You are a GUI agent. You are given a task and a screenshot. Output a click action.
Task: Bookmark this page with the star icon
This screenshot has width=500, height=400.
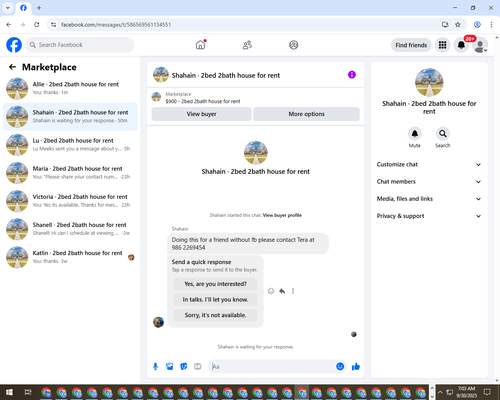tap(458, 25)
